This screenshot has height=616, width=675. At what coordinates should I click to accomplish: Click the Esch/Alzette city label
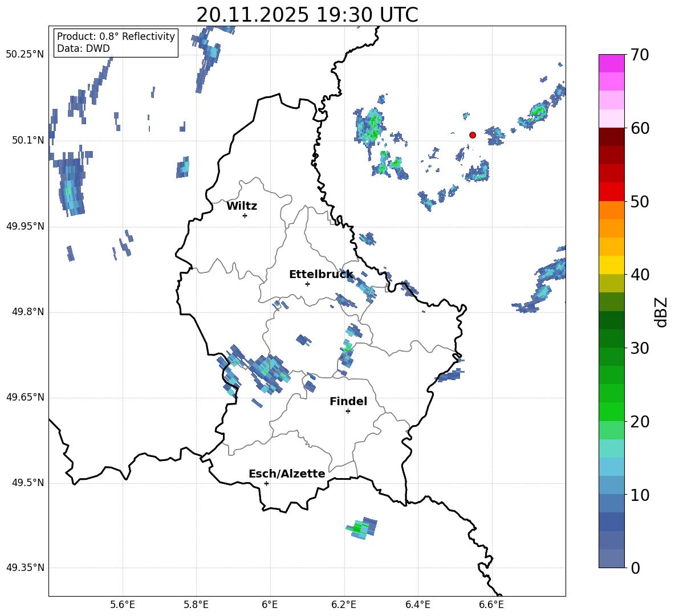pos(287,474)
